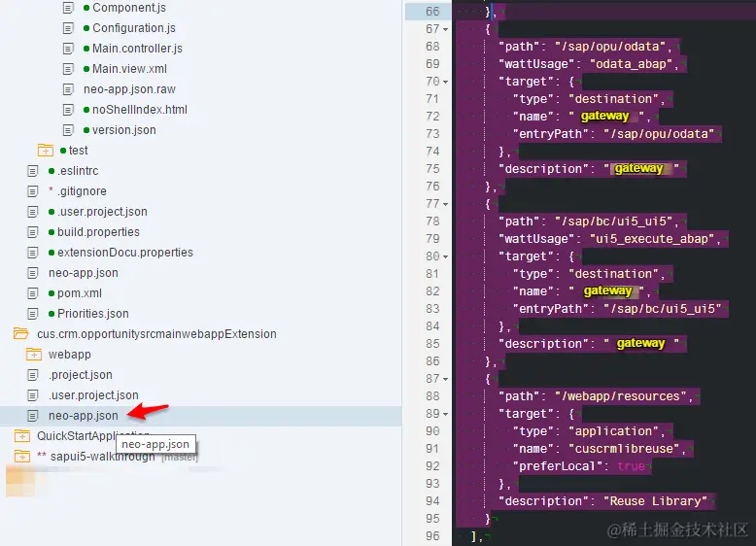Click the file icon beside .project.json
The height and width of the screenshot is (546, 756).
(33, 375)
